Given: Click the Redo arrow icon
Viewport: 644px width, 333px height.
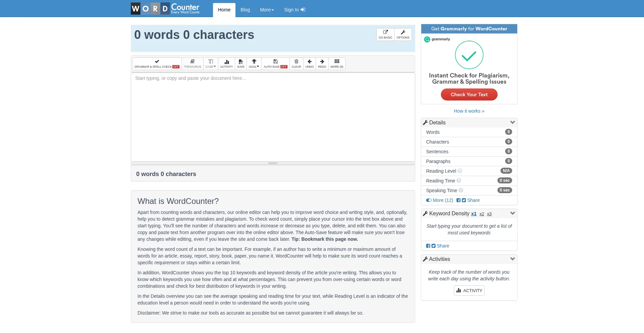Looking at the screenshot, I should tap(322, 62).
